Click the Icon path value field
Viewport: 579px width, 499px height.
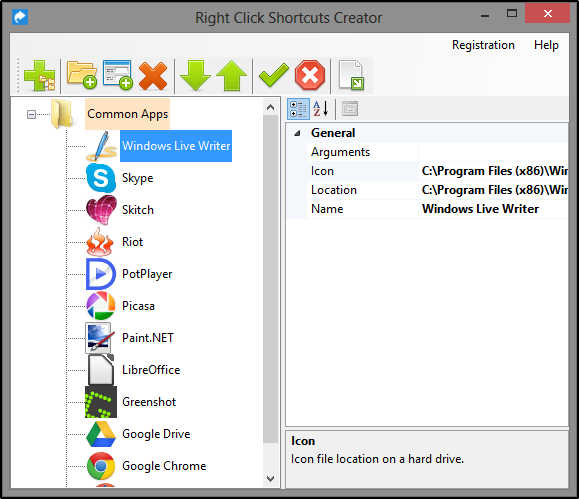click(x=493, y=171)
